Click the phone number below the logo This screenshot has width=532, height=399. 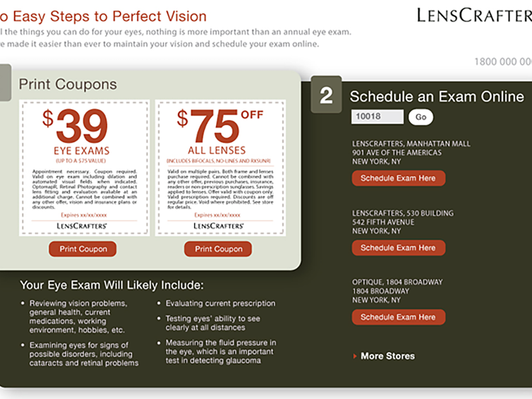point(503,62)
